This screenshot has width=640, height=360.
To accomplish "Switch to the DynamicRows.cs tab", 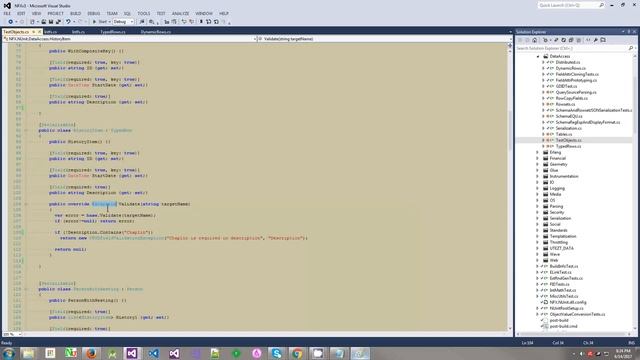I will [156, 32].
